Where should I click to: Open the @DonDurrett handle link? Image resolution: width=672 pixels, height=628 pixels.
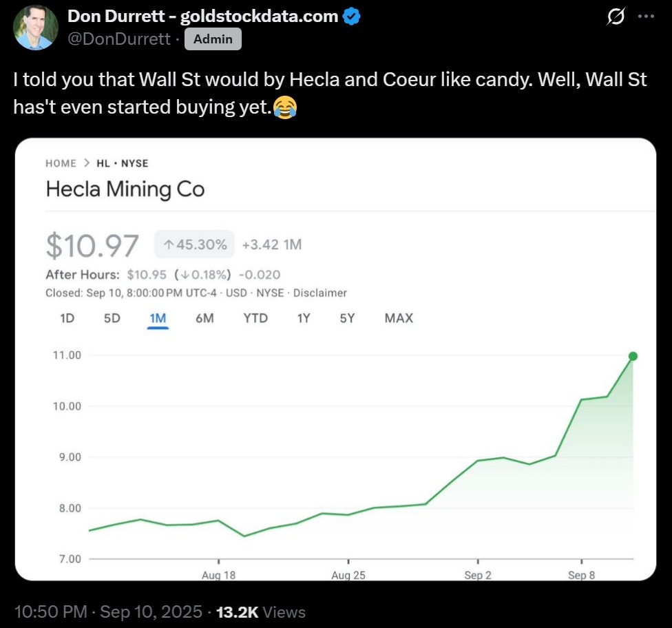click(119, 39)
